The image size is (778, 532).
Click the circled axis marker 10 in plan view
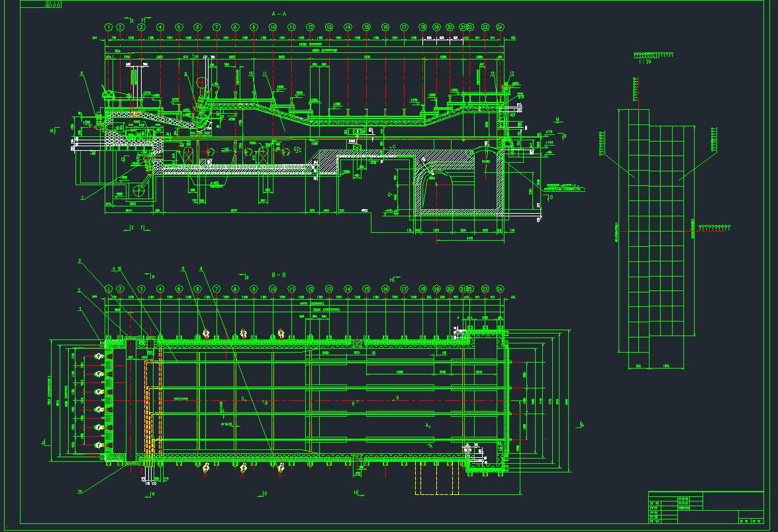point(273,288)
